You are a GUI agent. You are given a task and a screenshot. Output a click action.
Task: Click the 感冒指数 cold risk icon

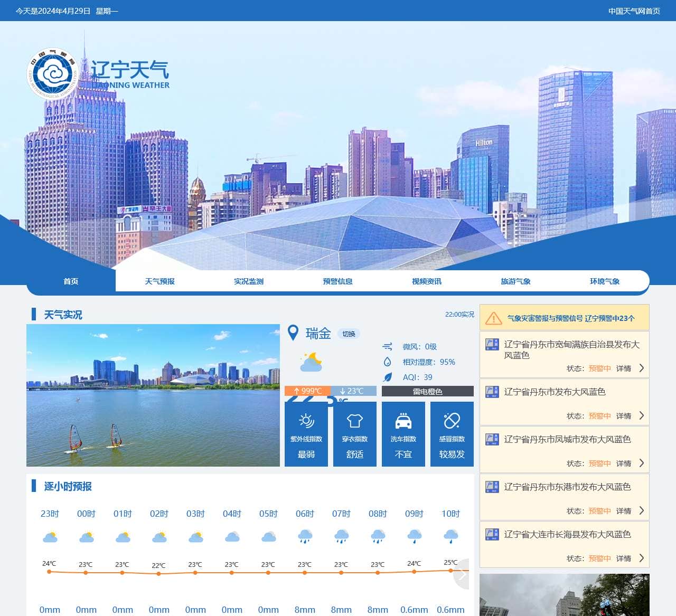(452, 421)
